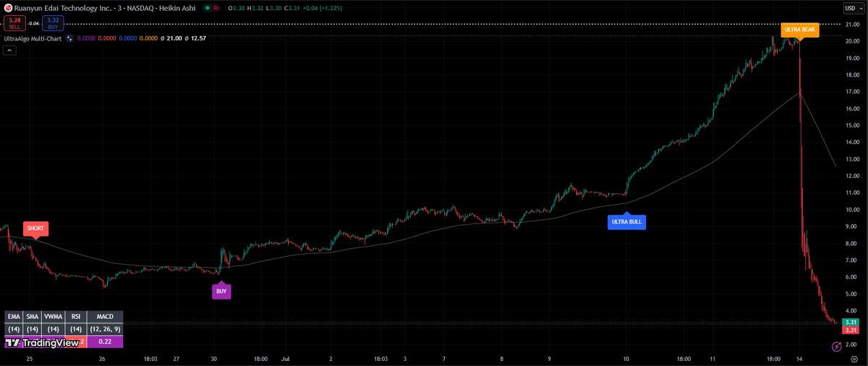Click the Ruanyun Edai Technology symbol logo
868x366 pixels.
tap(8, 8)
